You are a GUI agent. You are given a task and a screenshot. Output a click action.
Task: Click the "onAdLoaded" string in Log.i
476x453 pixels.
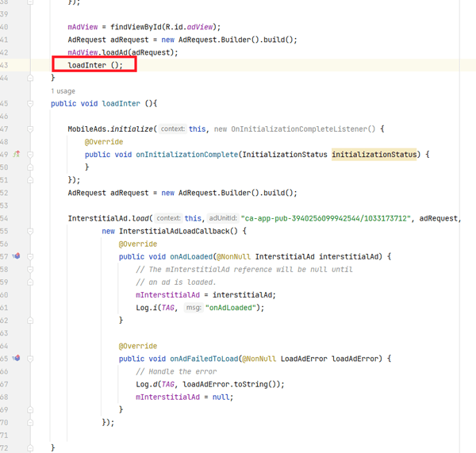click(230, 308)
